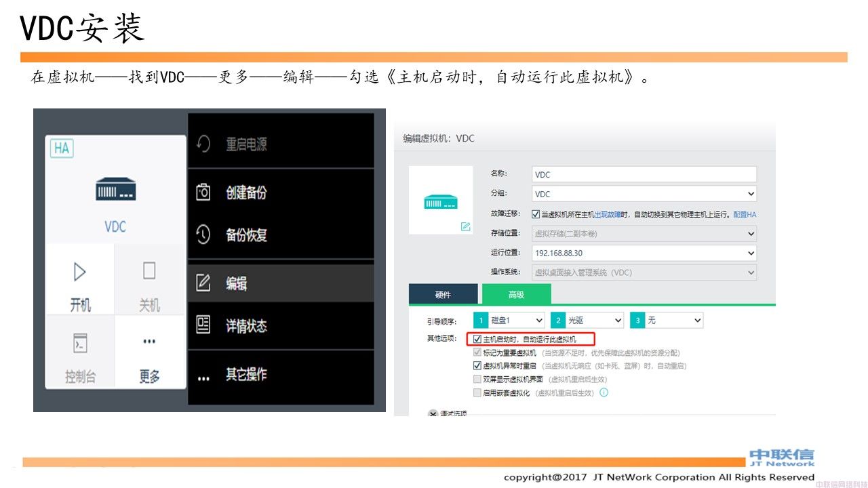868x488 pixels.
Task: Click the VDC virtual machine device icon
Action: point(115,189)
